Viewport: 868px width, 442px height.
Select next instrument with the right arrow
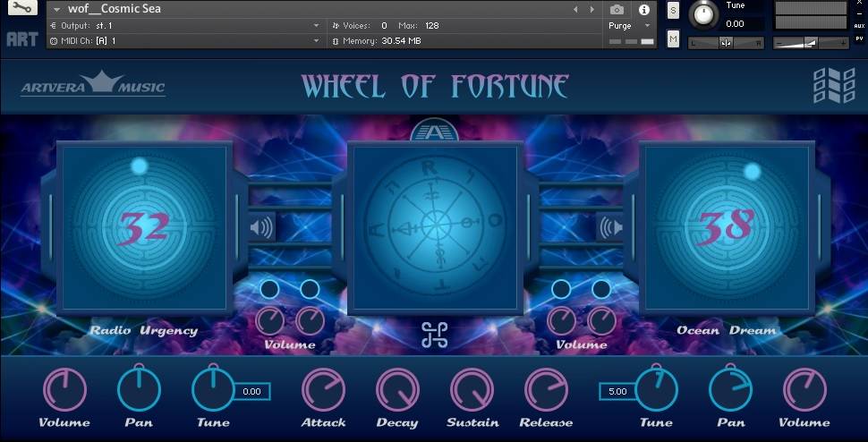(x=591, y=10)
